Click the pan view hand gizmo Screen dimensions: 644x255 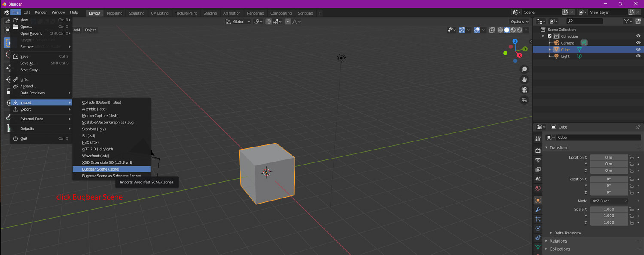[524, 80]
